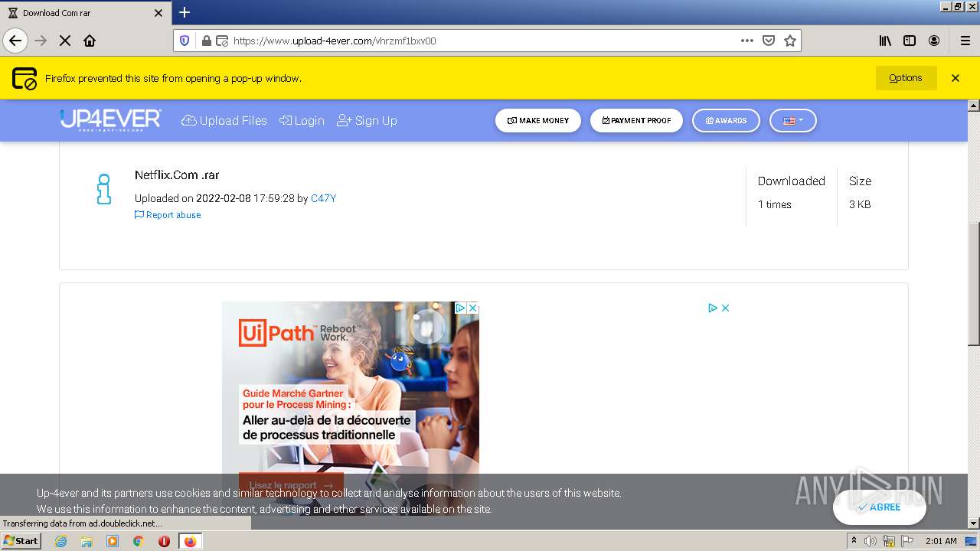Image resolution: width=980 pixels, height=551 pixels.
Task: Open the Sign Up link
Action: (x=367, y=121)
